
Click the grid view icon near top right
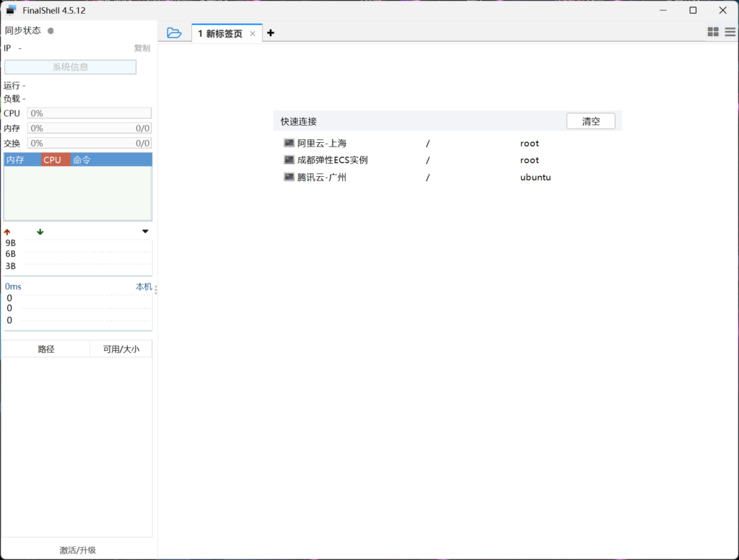(x=712, y=32)
